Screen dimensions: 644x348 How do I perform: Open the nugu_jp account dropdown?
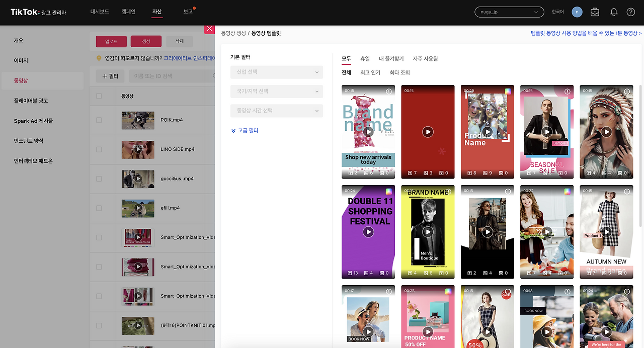pyautogui.click(x=509, y=12)
